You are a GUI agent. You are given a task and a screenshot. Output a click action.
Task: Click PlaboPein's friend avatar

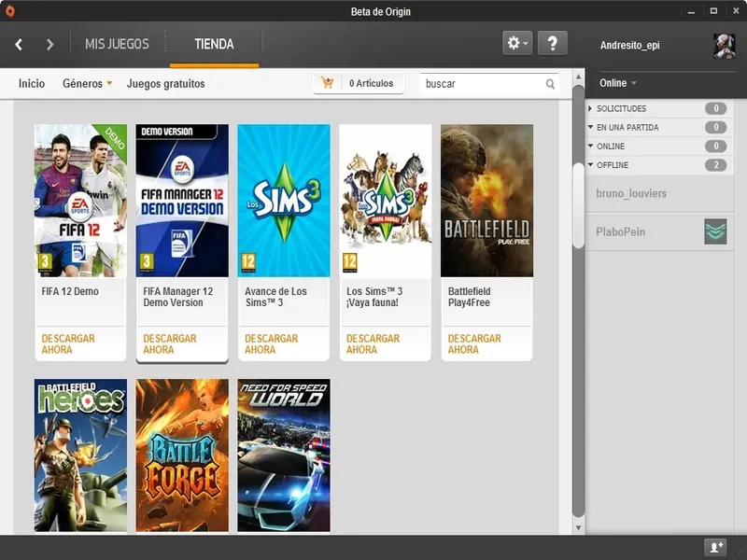pyautogui.click(x=715, y=231)
